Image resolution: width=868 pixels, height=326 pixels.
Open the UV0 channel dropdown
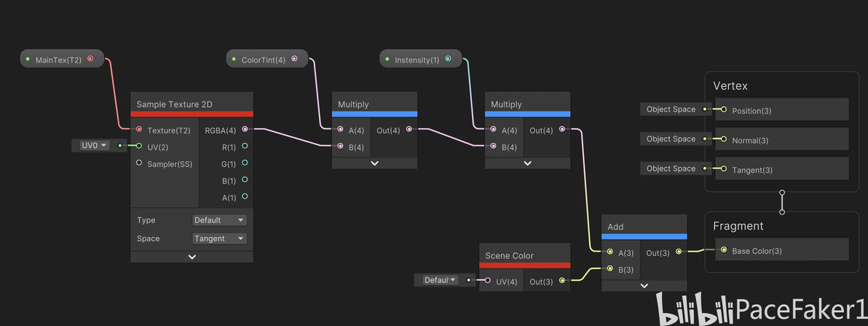[x=95, y=145]
